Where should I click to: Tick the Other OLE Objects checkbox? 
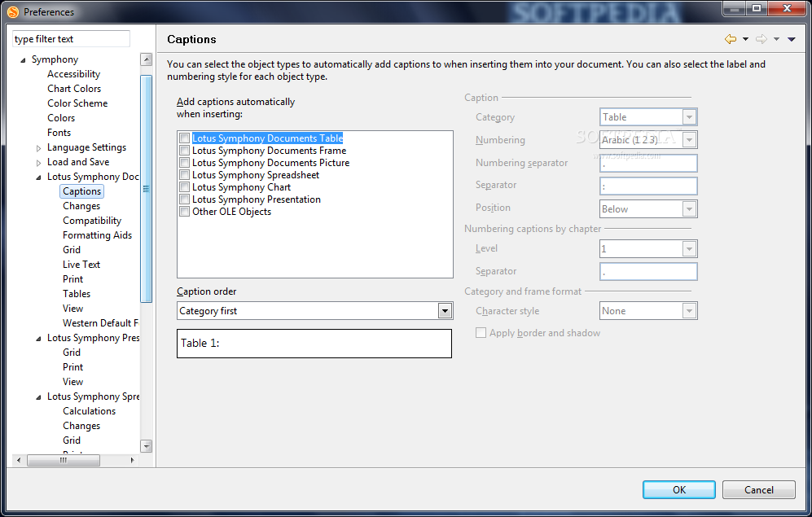point(184,212)
